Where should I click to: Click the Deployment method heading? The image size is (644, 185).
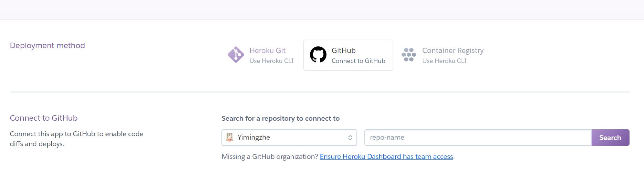click(x=48, y=45)
